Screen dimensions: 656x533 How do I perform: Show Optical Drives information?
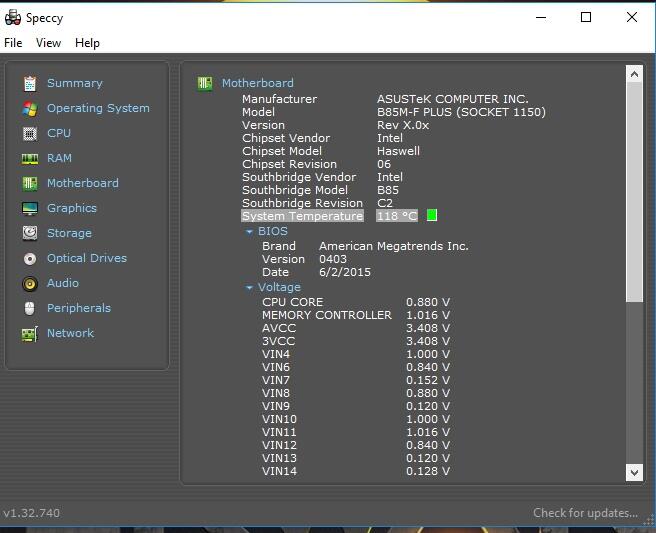coord(87,258)
